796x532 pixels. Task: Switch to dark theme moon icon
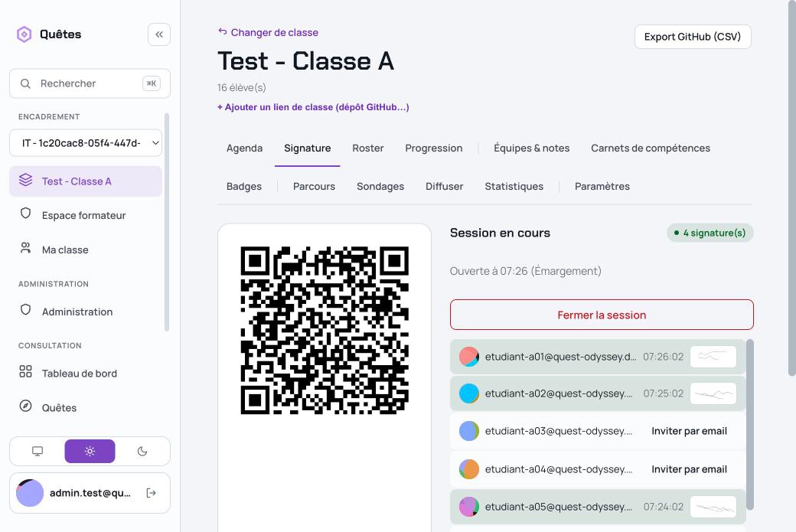pyautogui.click(x=142, y=452)
